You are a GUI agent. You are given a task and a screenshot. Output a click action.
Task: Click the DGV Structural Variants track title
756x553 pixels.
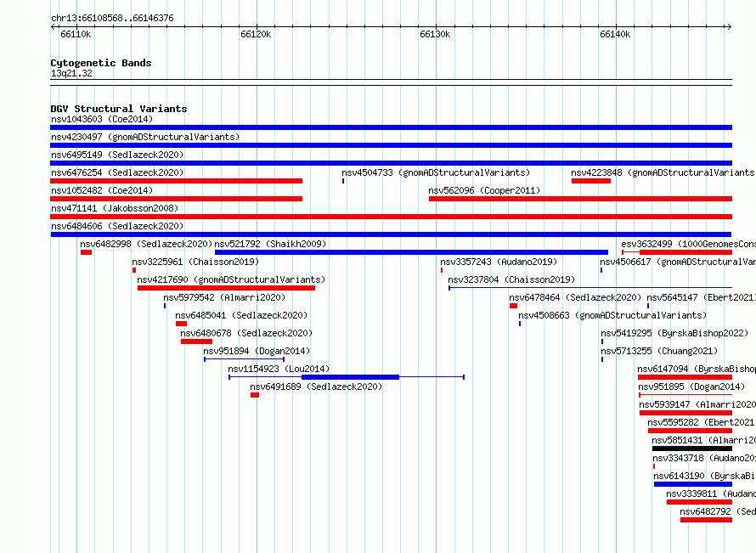119,109
